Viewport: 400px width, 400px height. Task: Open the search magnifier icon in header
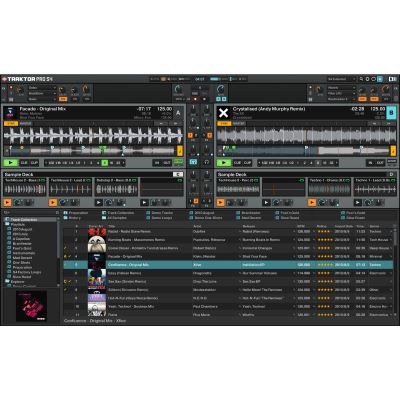[361, 79]
